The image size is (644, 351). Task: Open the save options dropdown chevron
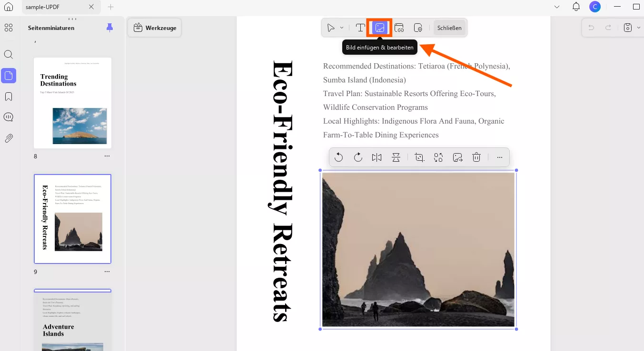639,27
